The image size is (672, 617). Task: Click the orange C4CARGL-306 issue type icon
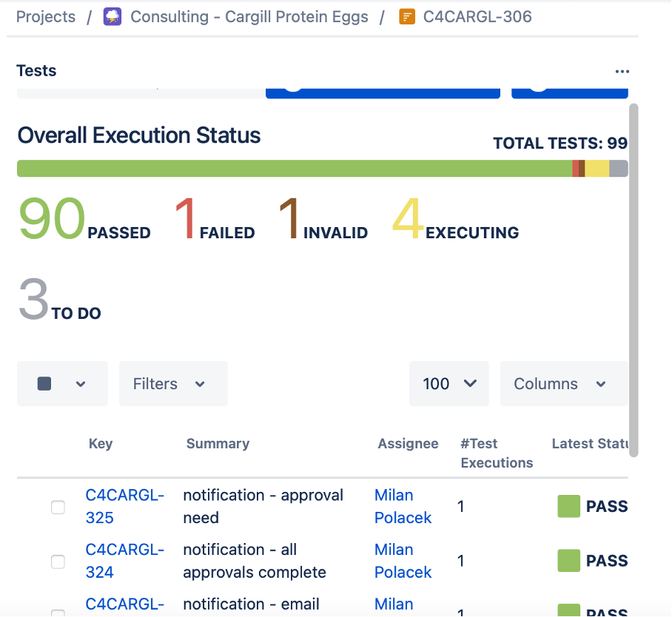click(406, 16)
